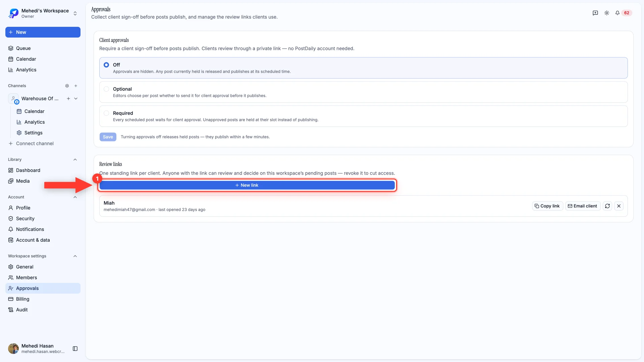This screenshot has width=644, height=362.
Task: Click plus icon next to Warehouse Of channel
Action: coord(68,99)
